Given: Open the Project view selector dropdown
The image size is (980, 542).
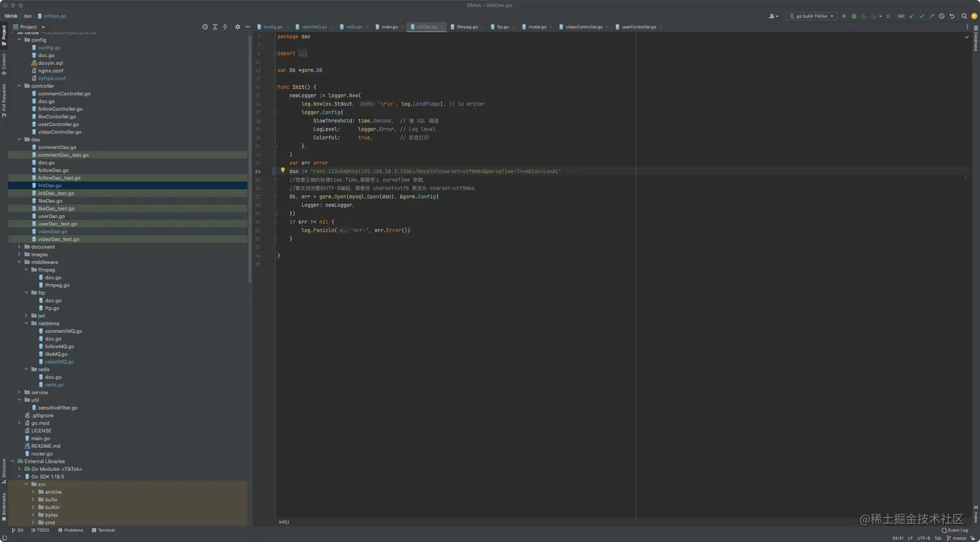Looking at the screenshot, I should (x=29, y=27).
